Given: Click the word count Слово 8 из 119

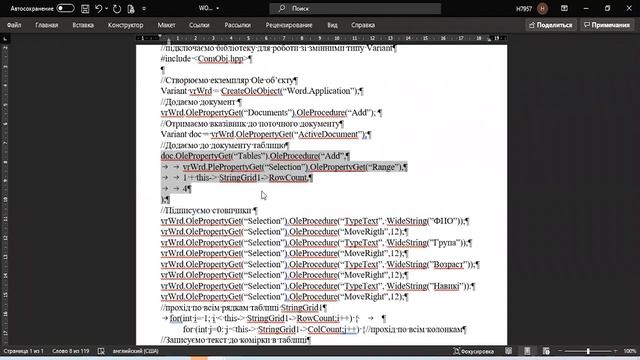Looking at the screenshot, I should click(x=70, y=351).
